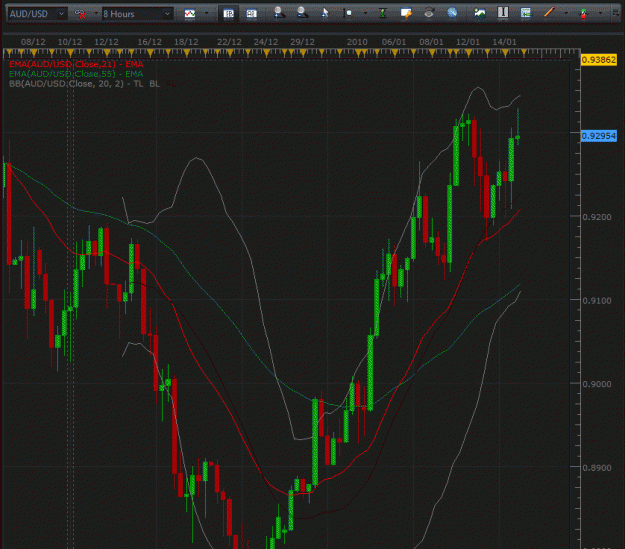
Task: Open the toolbar overflow options at far right
Action: [x=616, y=13]
